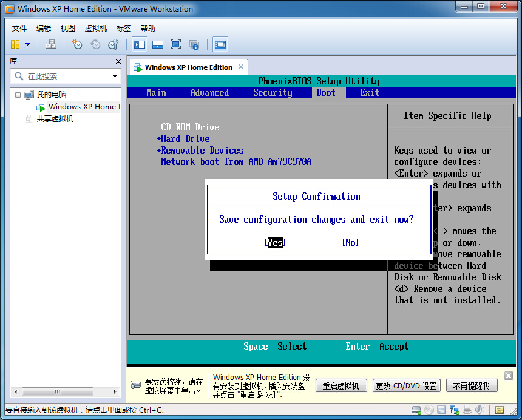Toggle the console view mode
The image size is (522, 420).
pyautogui.click(x=220, y=44)
